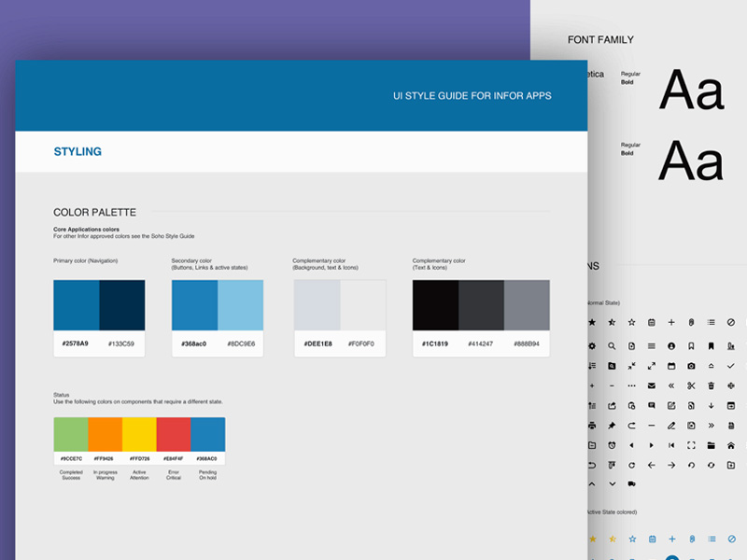This screenshot has height=560, width=747.
Task: Click the 'COLOR PALETTE' heading
Action: click(95, 213)
